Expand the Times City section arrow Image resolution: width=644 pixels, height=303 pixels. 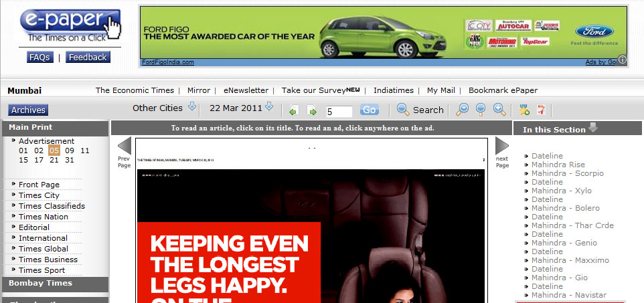[x=14, y=195]
